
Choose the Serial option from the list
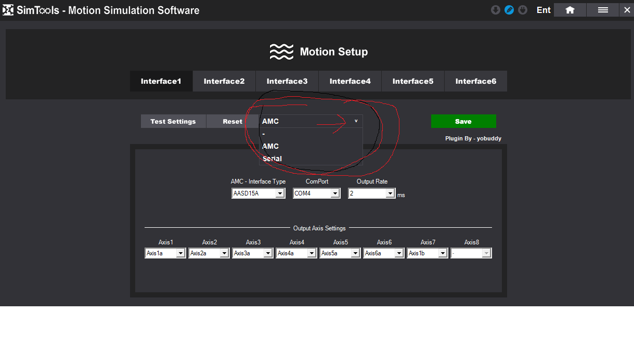click(x=311, y=159)
